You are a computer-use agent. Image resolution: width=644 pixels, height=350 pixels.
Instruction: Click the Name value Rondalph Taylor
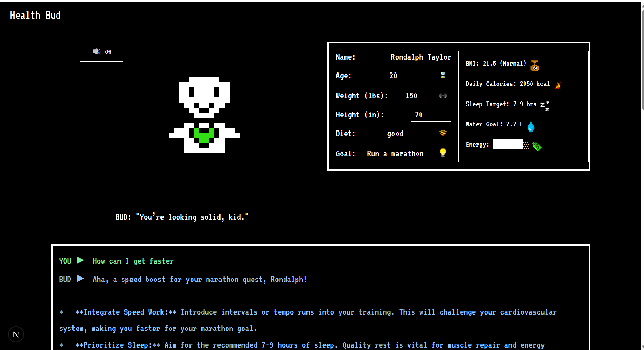pos(421,57)
